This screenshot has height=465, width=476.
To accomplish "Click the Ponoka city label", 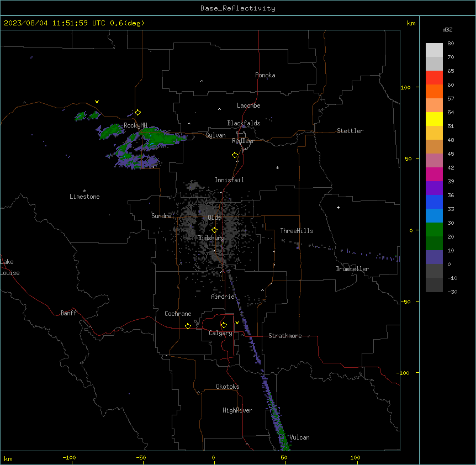I will pos(265,75).
